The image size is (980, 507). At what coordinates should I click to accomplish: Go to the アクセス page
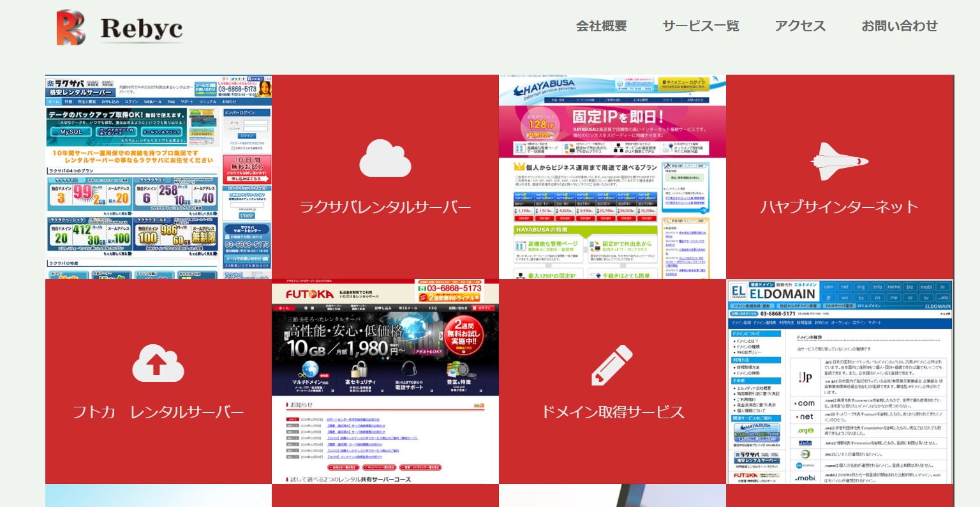(800, 26)
